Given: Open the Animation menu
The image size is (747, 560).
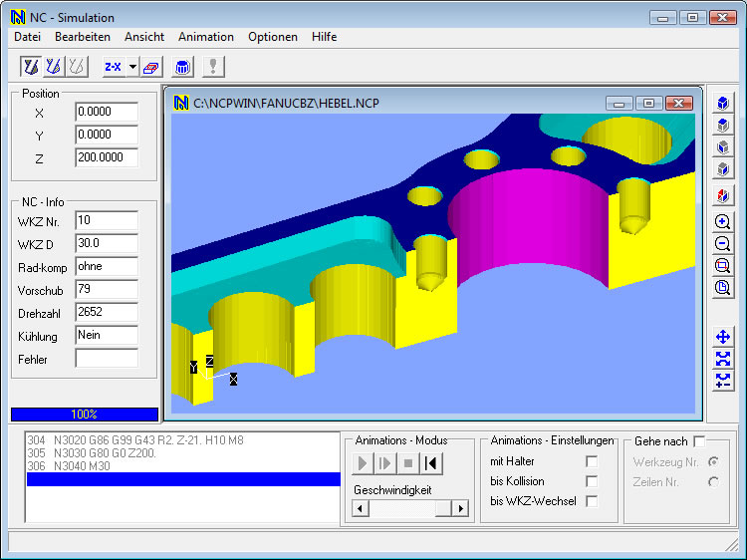Looking at the screenshot, I should (206, 37).
